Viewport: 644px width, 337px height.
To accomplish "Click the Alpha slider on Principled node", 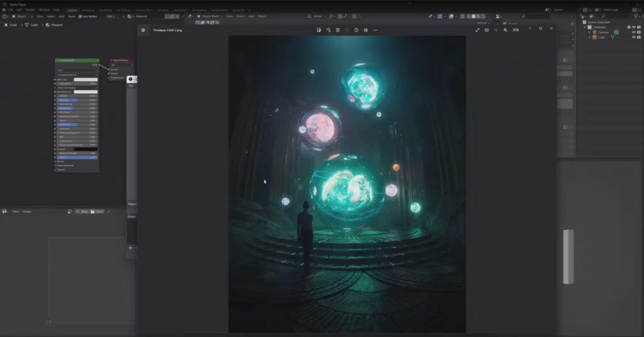I will pos(77,157).
